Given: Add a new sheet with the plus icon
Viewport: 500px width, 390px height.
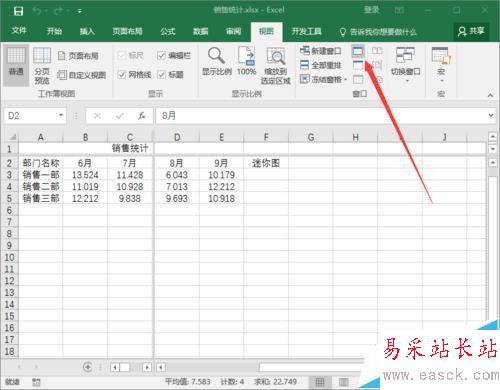Looking at the screenshot, I should [87, 367].
